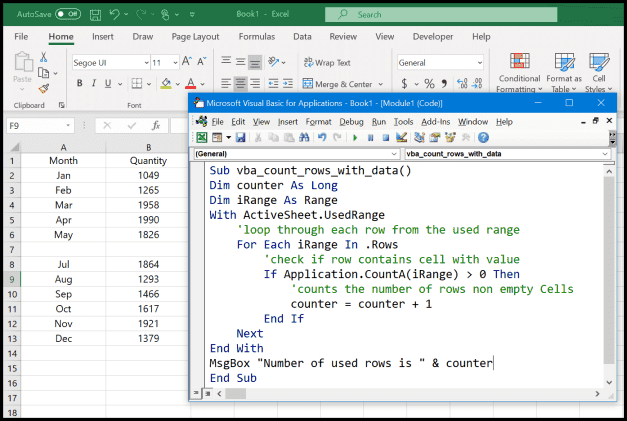Switch to the Developer ribbon tab
This screenshot has height=421, width=627.
point(432,36)
